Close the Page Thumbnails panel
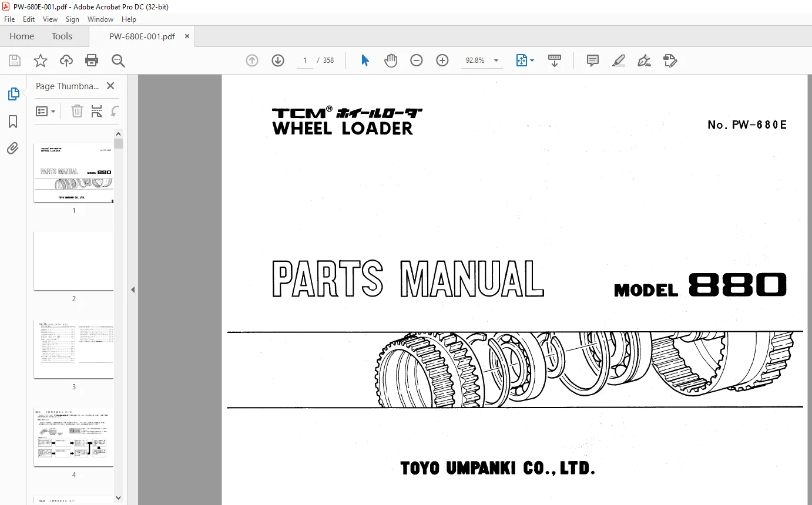 (x=110, y=86)
